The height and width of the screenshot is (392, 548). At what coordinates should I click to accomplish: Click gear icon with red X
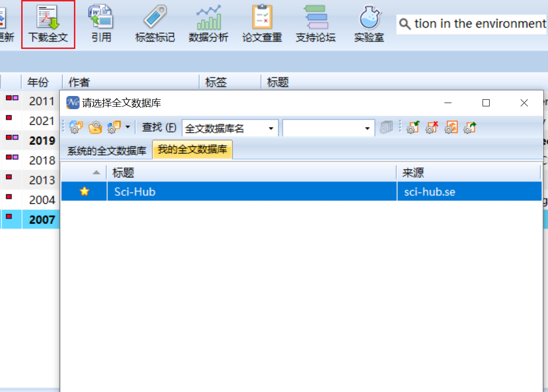[x=432, y=128]
